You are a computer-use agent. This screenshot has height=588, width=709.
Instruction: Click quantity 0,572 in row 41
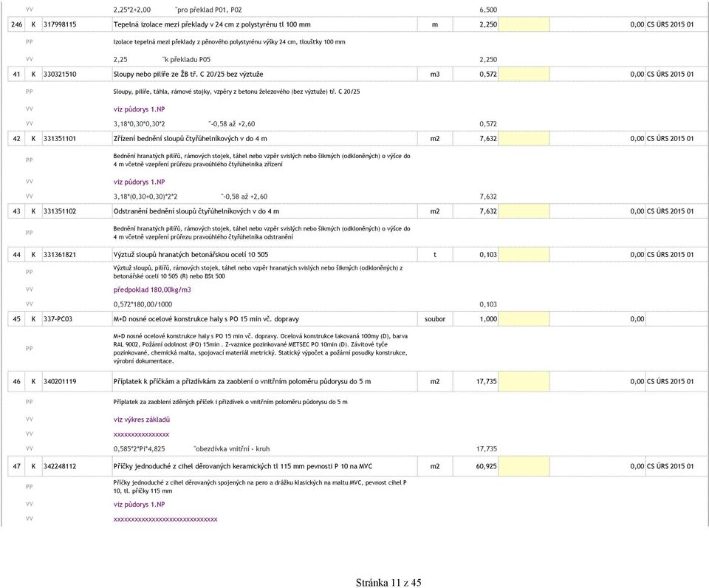[x=488, y=74]
